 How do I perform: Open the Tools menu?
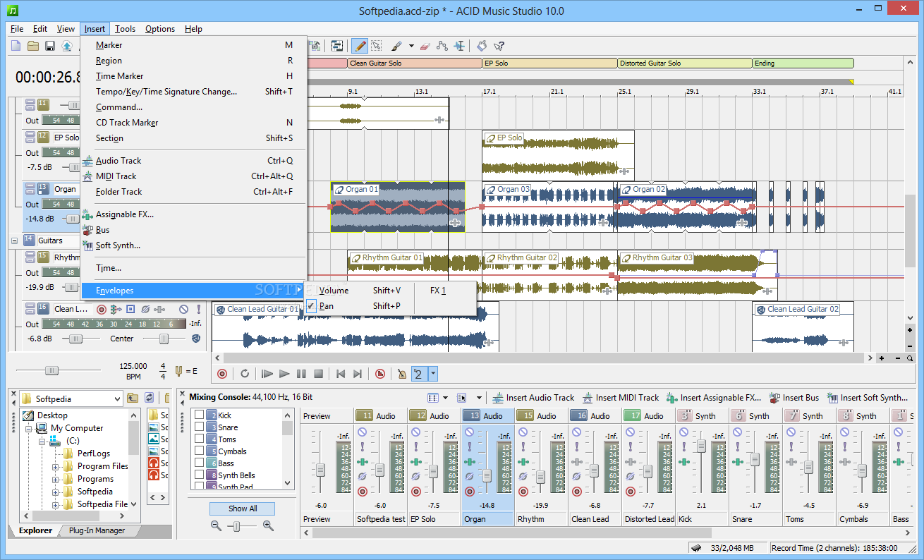(126, 29)
